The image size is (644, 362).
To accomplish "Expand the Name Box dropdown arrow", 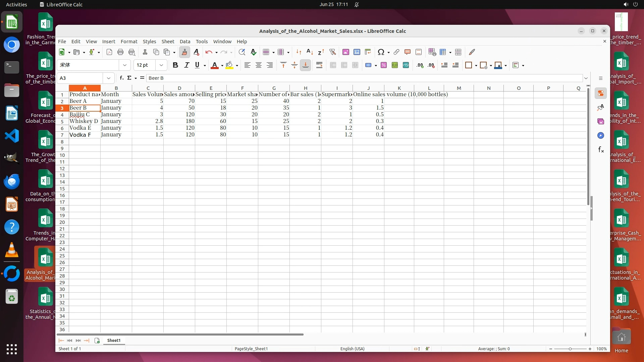I will click(108, 78).
